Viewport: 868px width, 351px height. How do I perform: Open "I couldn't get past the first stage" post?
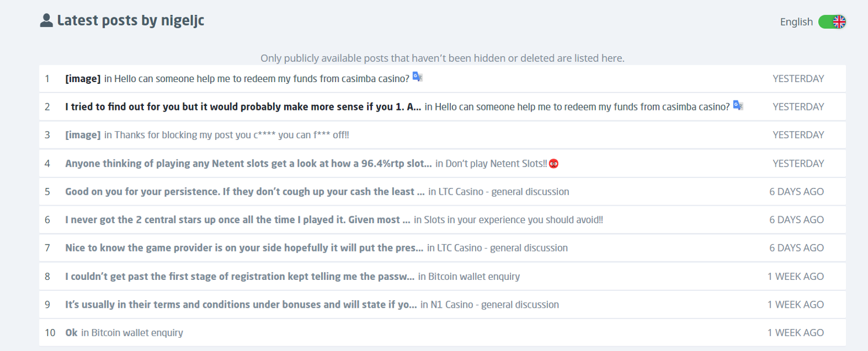click(x=240, y=277)
